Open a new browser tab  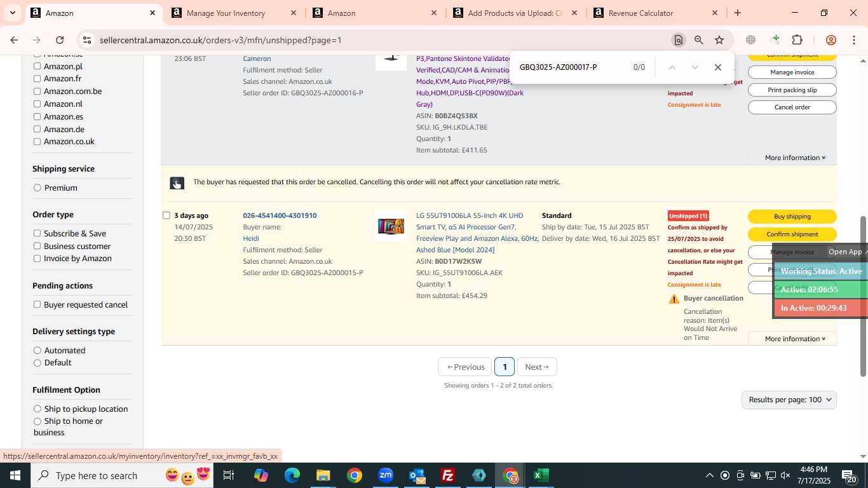738,13
